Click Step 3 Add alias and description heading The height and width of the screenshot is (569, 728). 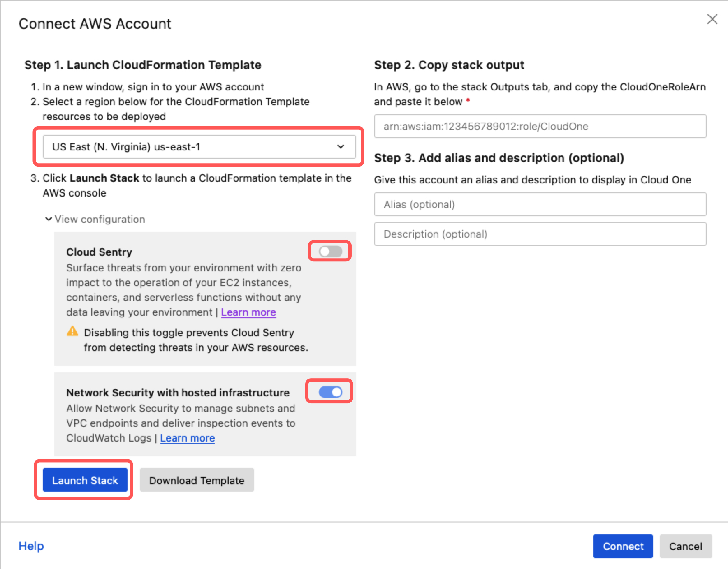(x=499, y=158)
